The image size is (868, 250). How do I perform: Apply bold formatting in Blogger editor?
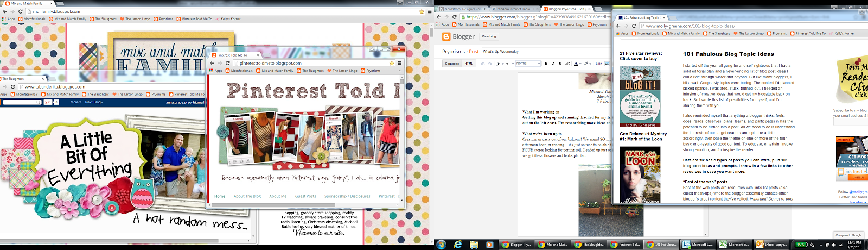click(x=546, y=64)
